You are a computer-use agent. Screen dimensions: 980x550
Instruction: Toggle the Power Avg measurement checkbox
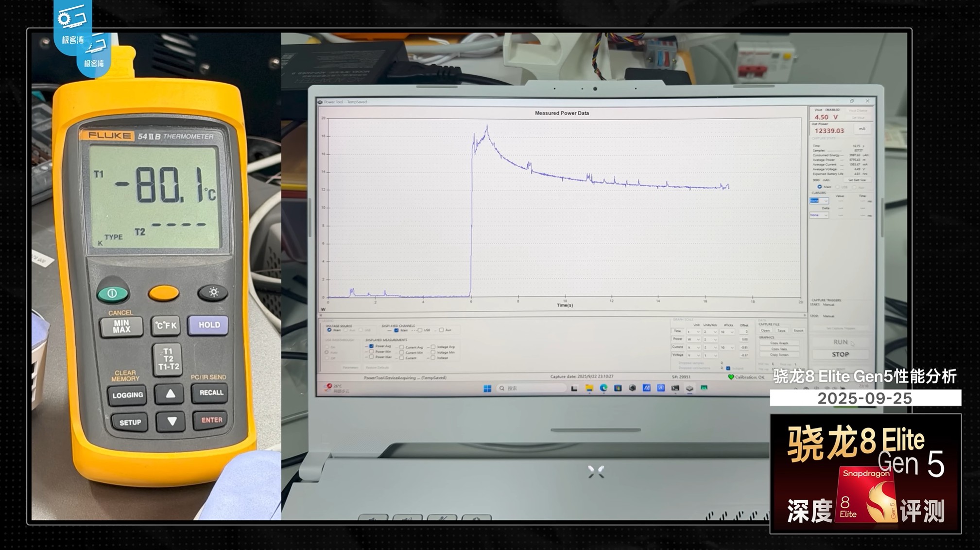pyautogui.click(x=372, y=346)
